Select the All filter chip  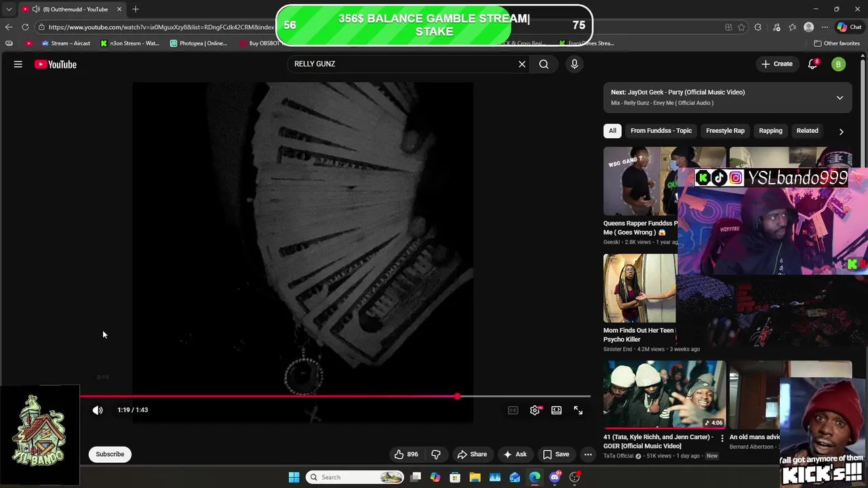(x=612, y=131)
